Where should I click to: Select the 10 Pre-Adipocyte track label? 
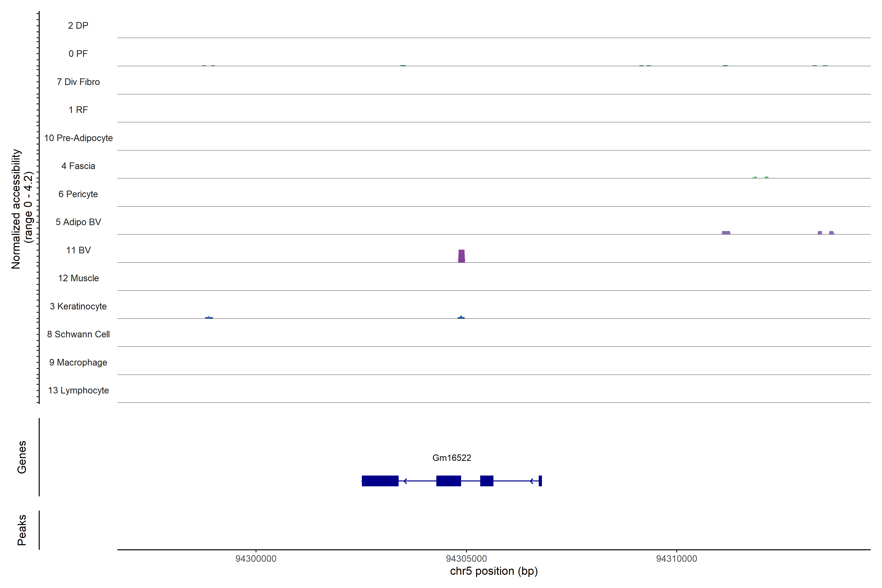(78, 138)
